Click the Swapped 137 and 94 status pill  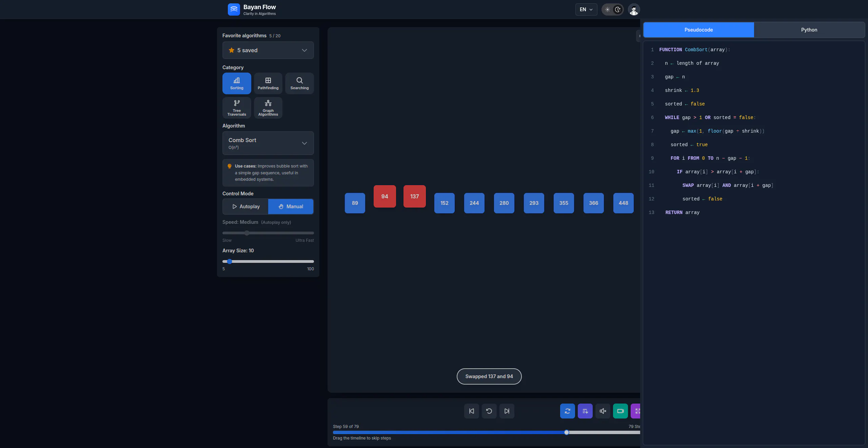coord(489,376)
